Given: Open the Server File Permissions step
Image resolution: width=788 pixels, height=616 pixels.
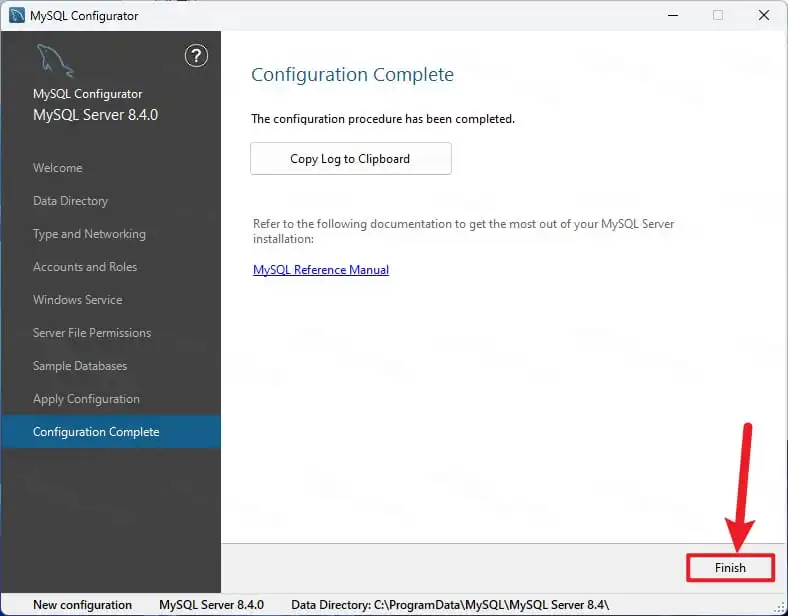Looking at the screenshot, I should coord(92,333).
